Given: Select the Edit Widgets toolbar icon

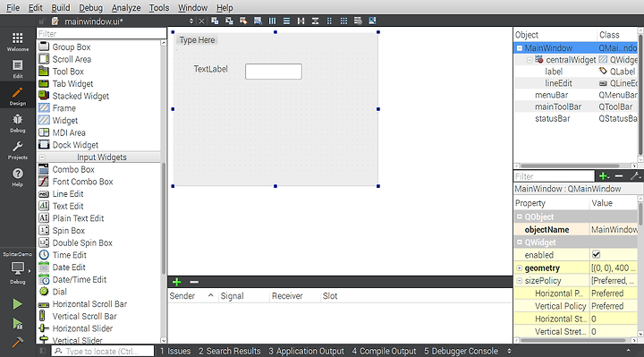Looking at the screenshot, I should coord(215,21).
